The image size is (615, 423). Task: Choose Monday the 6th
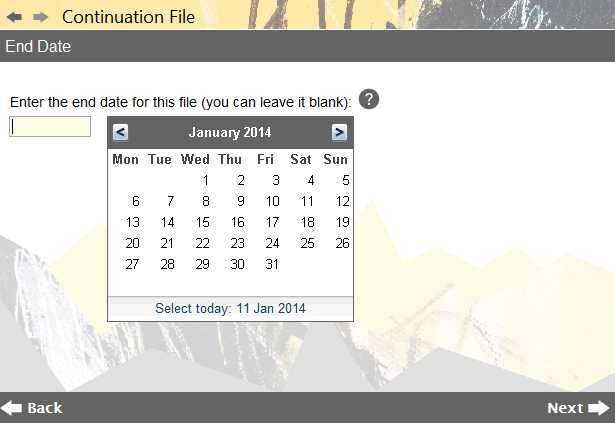(x=136, y=201)
